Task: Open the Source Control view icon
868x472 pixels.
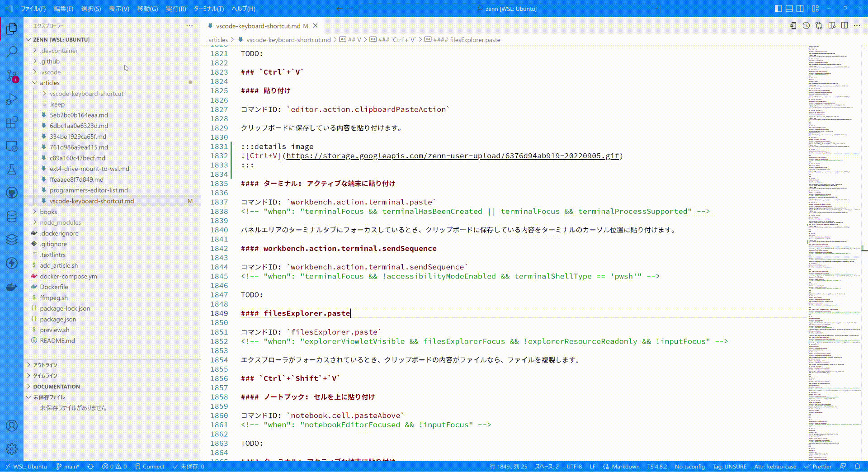Action: (x=12, y=76)
